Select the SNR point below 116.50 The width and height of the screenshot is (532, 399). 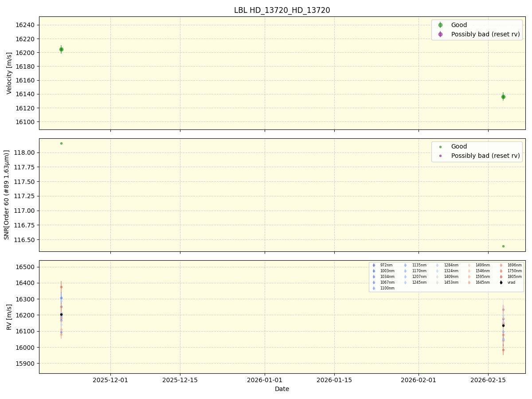503,246
